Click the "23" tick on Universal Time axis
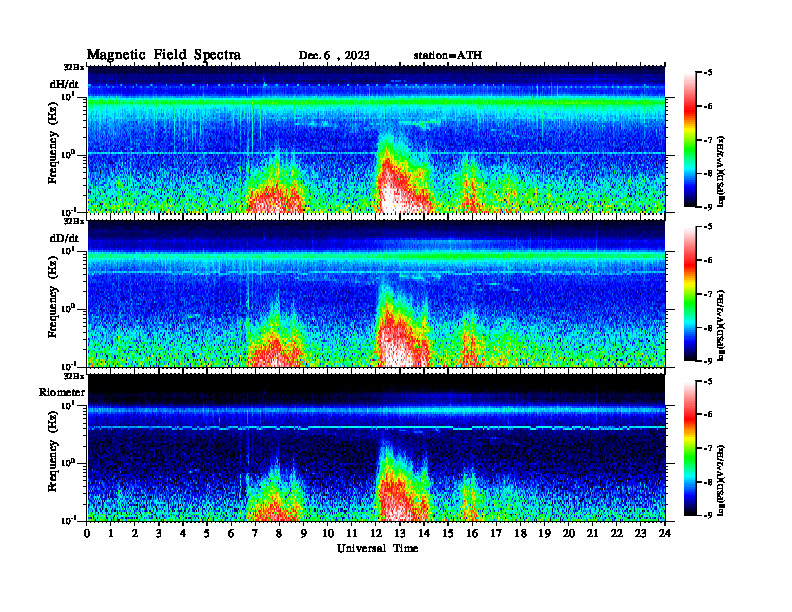This screenshot has width=792, height=612. coord(640,533)
